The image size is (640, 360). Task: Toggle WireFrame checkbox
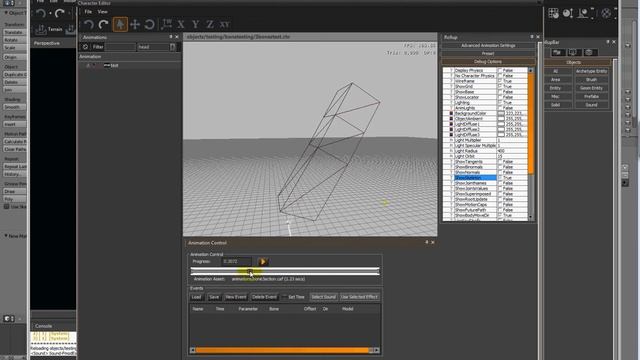click(500, 81)
